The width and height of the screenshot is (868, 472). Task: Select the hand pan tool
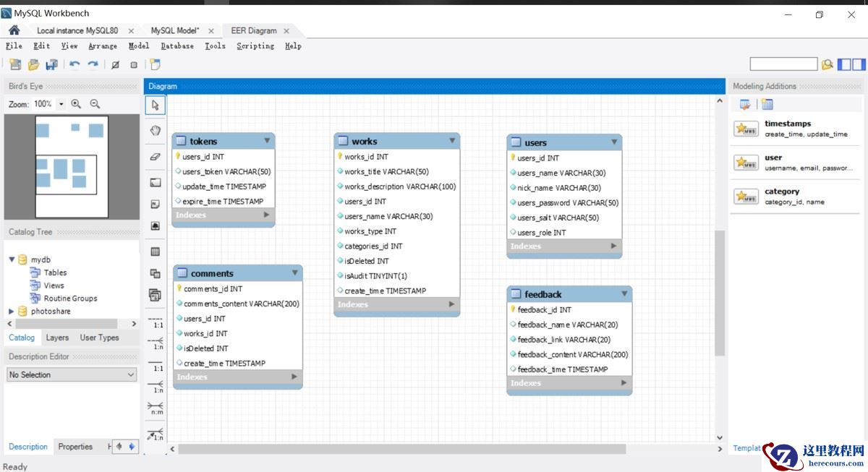pyautogui.click(x=156, y=130)
